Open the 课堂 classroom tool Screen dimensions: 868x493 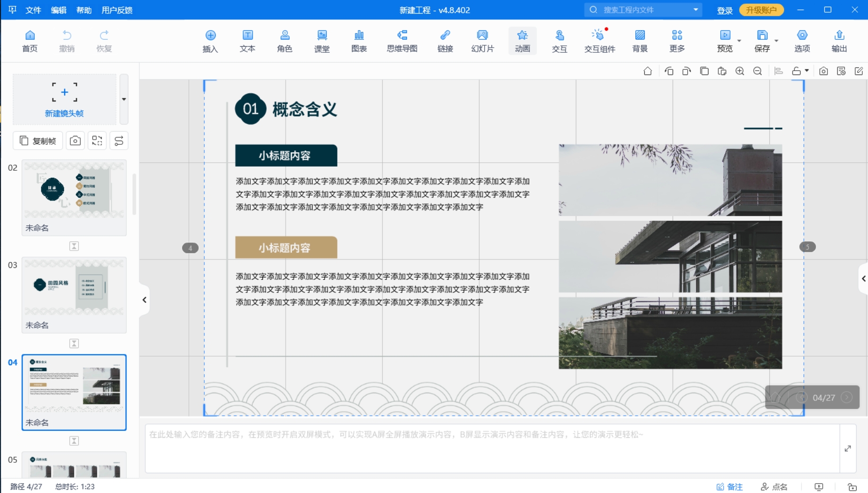322,41
